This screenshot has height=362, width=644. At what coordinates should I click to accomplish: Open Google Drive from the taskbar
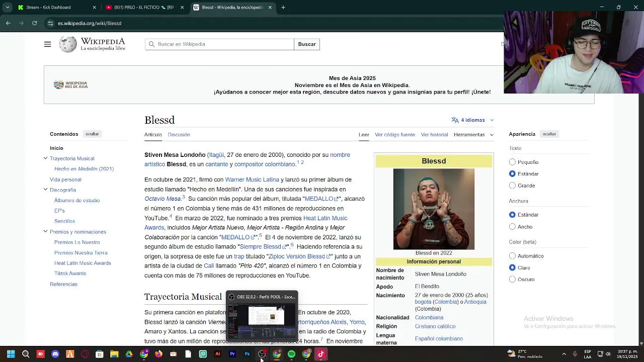tap(129, 354)
